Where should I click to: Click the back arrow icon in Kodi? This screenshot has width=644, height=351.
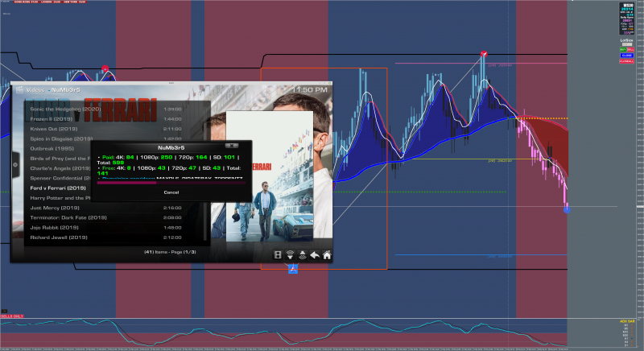point(315,255)
